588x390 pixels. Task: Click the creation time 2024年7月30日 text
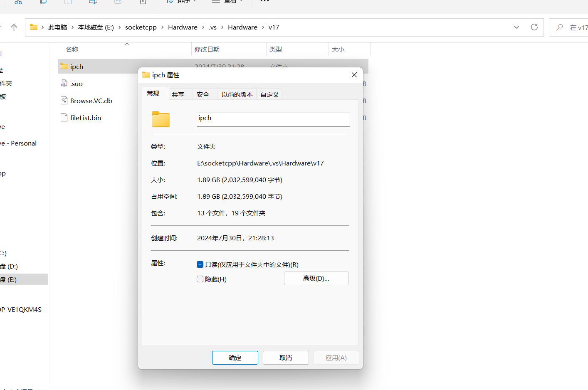235,238
